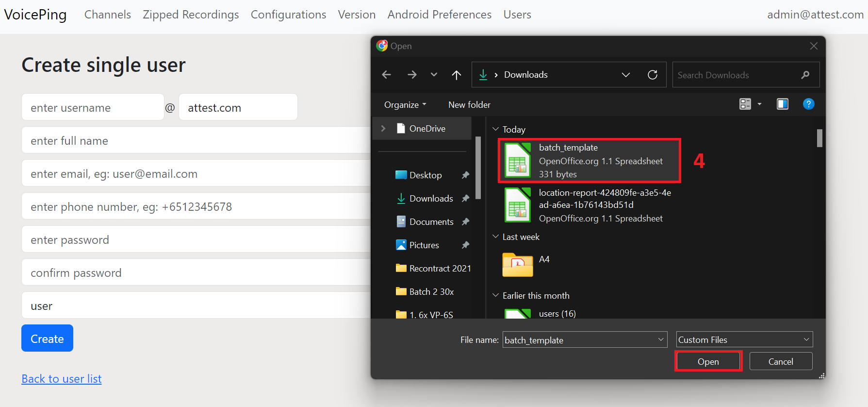Click the pin icon beside Pictures

point(465,245)
